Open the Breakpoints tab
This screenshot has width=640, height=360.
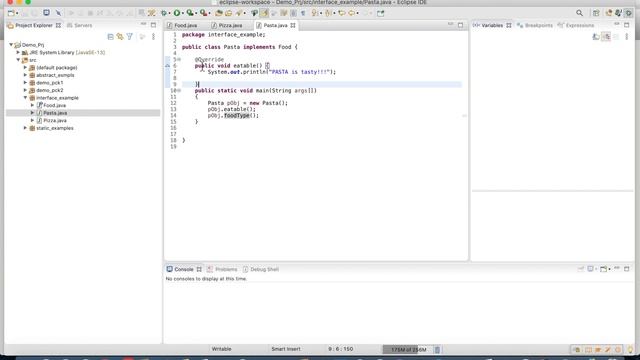coord(535,25)
